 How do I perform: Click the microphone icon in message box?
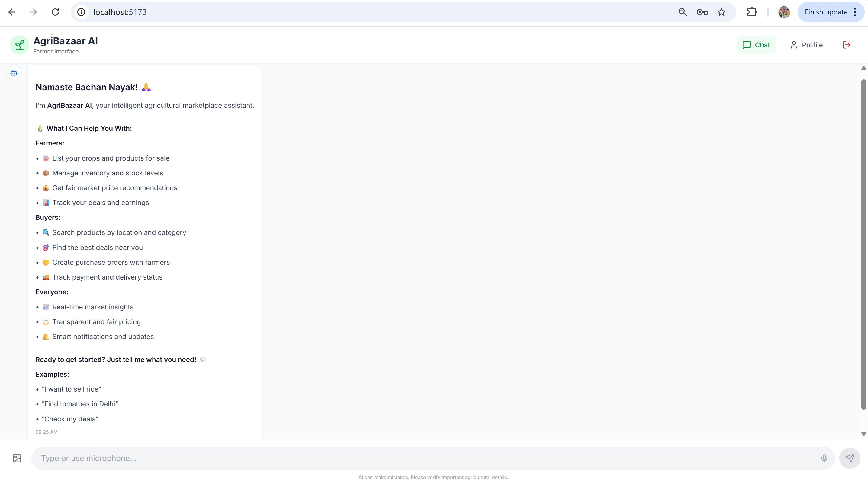pyautogui.click(x=824, y=458)
